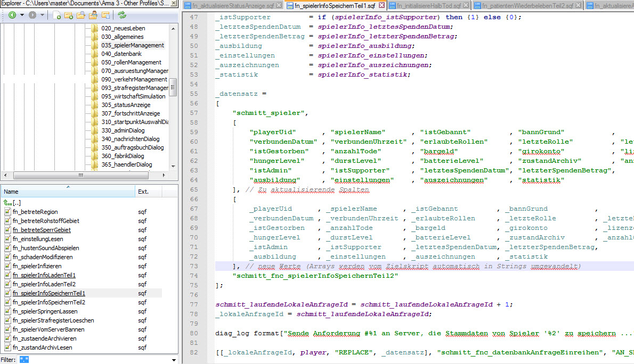Go forward with grey arrow button

(32, 15)
